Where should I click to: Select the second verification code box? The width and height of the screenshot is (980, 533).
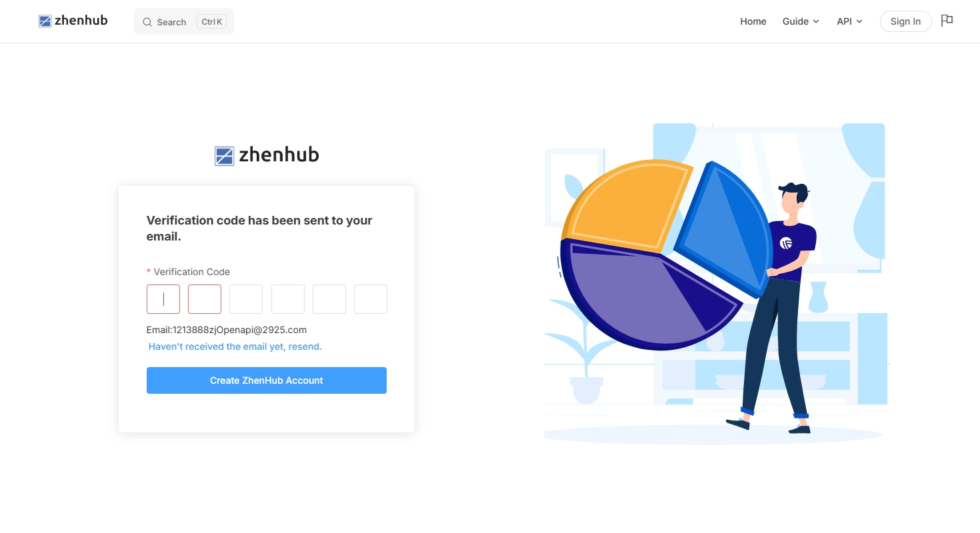pos(205,299)
